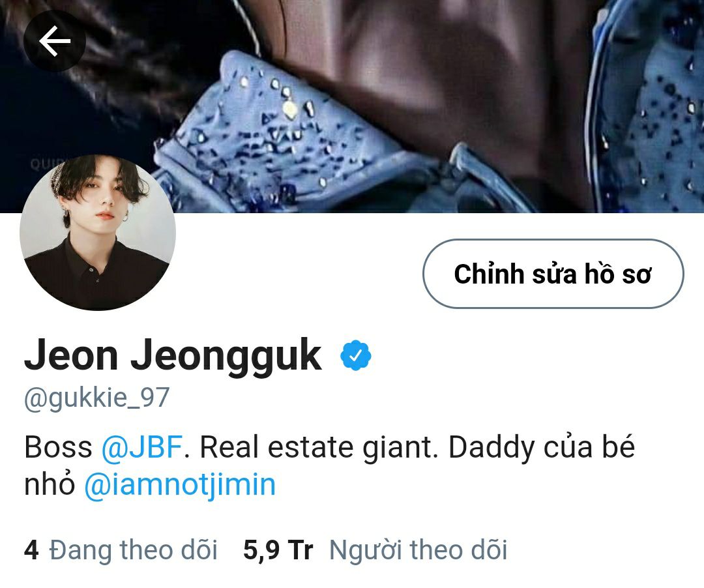The width and height of the screenshot is (704, 588).
Task: Click the word nhỏ in the bio
Action: pos(50,484)
